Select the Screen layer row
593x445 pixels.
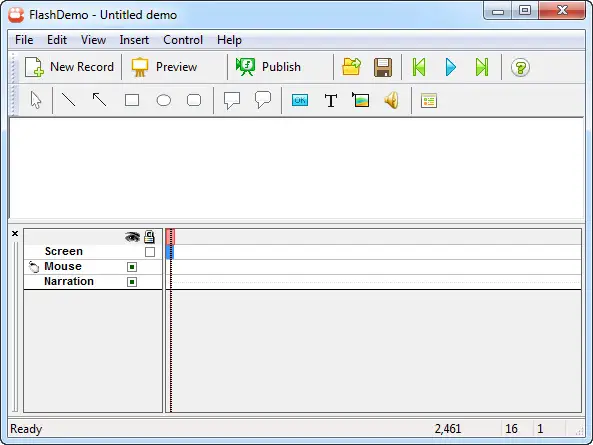(x=93, y=252)
